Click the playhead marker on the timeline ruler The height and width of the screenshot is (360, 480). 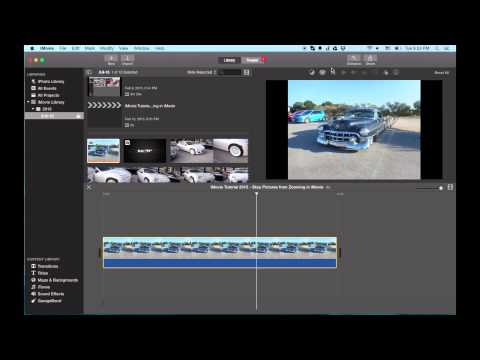(x=256, y=194)
